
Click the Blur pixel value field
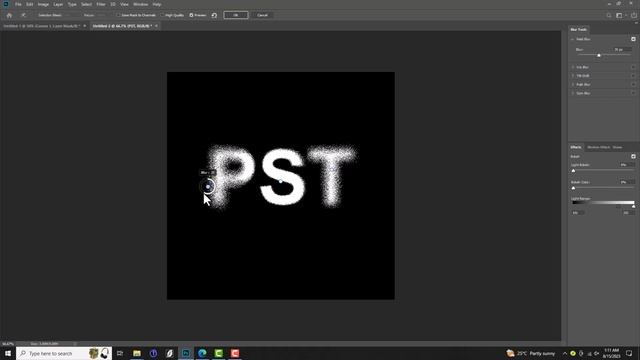pyautogui.click(x=622, y=49)
